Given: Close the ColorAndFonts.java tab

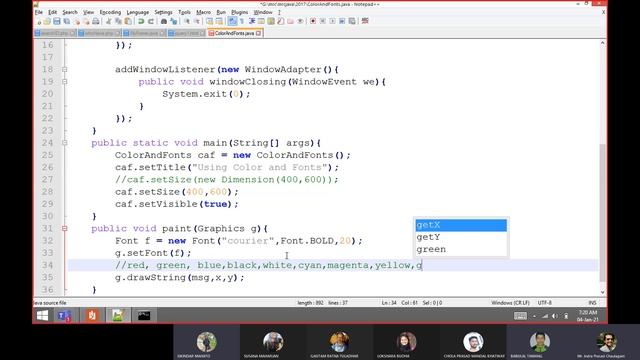Looking at the screenshot, I should pos(258,33).
